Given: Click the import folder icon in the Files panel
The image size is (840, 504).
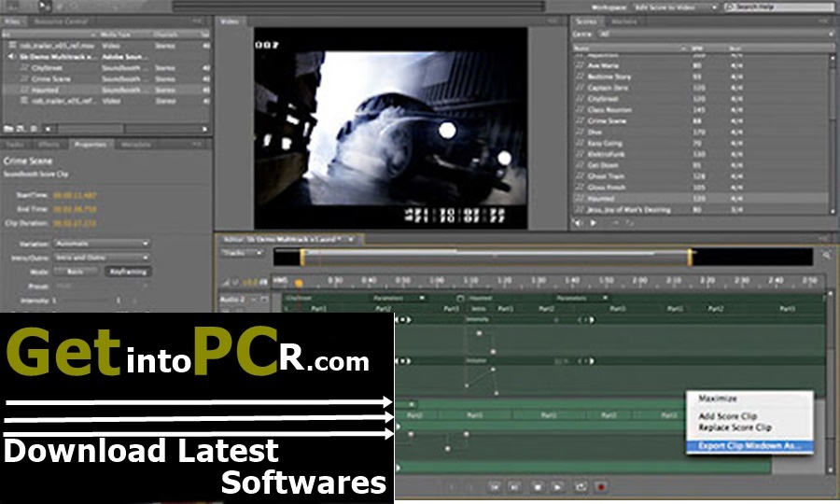Looking at the screenshot, I should pyautogui.click(x=8, y=129).
